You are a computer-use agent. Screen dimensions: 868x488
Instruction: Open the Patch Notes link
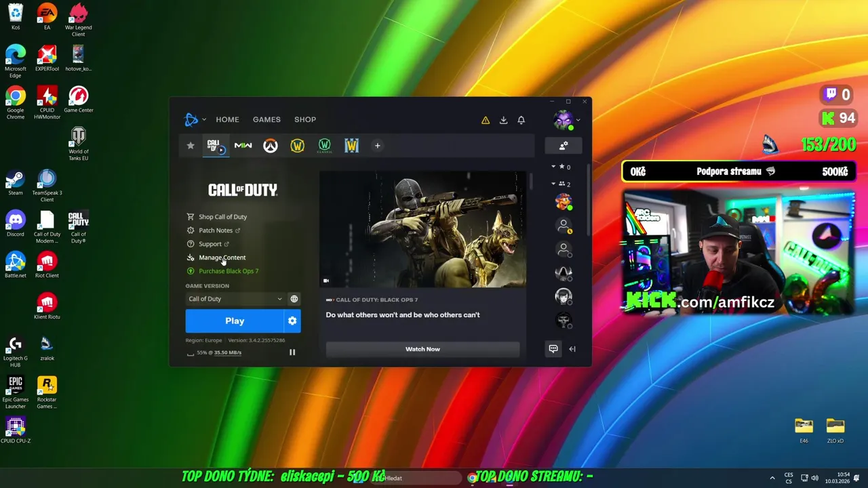point(215,230)
